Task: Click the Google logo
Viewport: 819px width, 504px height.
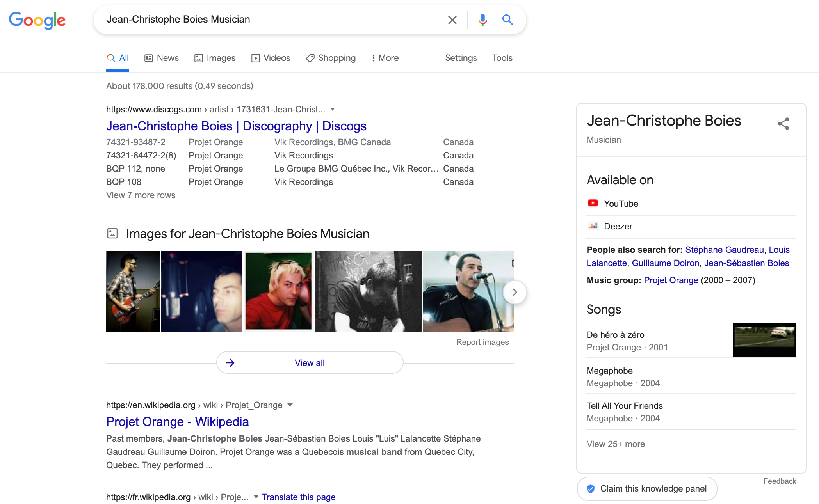Action: coord(37,20)
